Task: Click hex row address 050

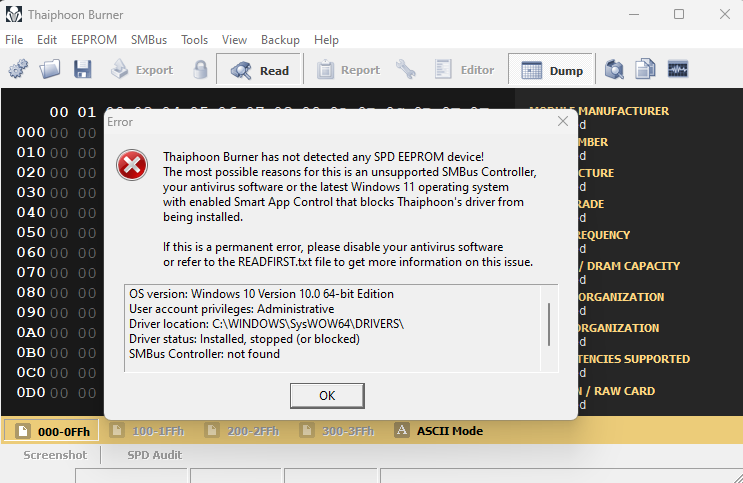Action: pyautogui.click(x=31, y=232)
